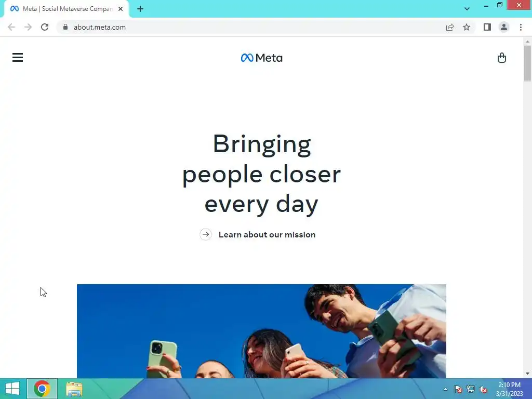Open the hamburger navigation menu

18,57
